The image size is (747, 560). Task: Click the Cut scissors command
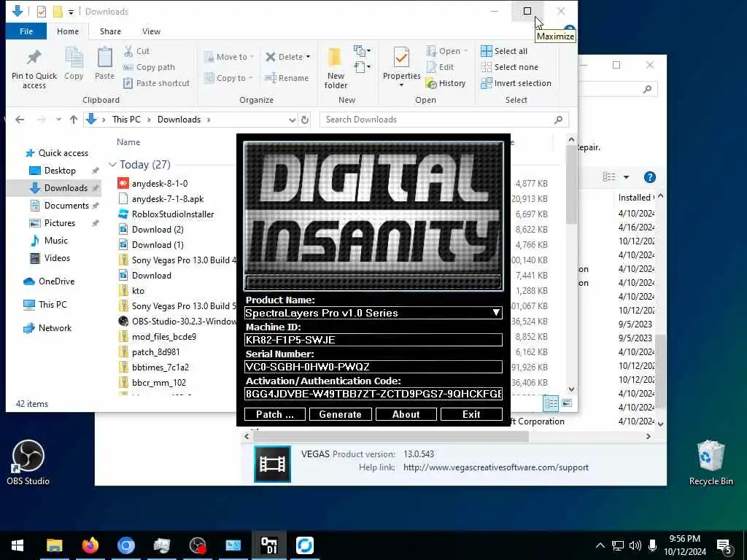coord(136,51)
